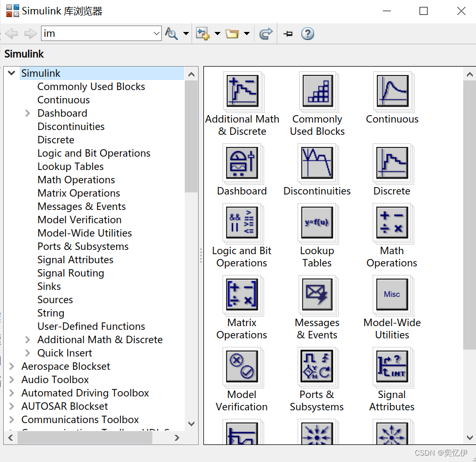Click the search magnifier icon in the toolbar

(x=171, y=33)
